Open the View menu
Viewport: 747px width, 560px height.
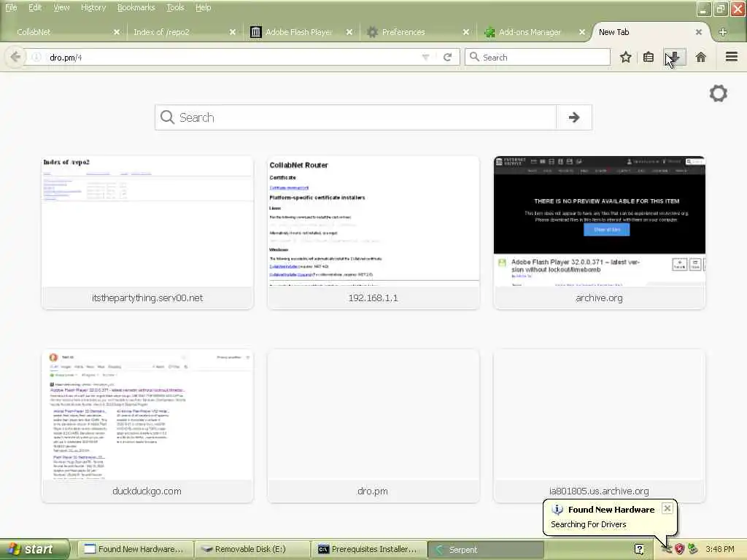click(x=61, y=7)
